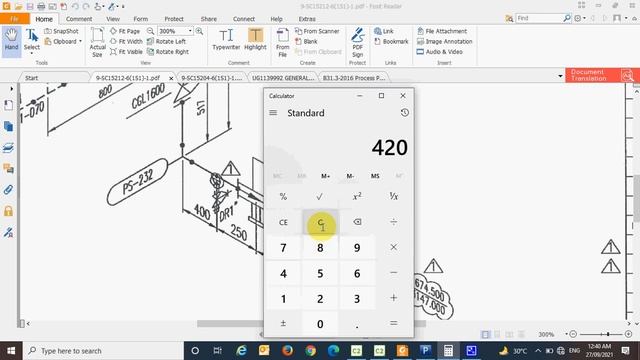Create a Blank PDF
Viewport: 640px width, 360px height.
[x=307, y=41]
